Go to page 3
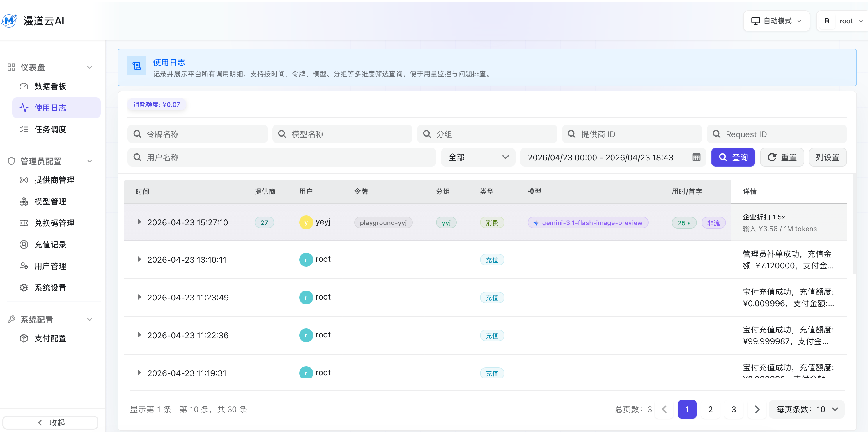868x432 pixels. click(734, 409)
